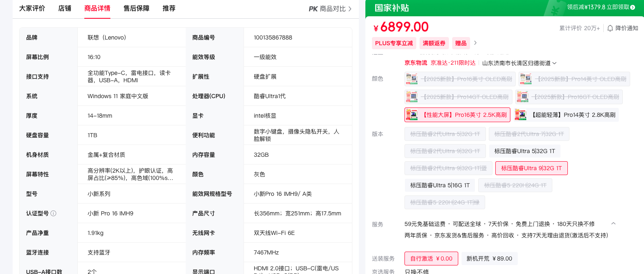Click the 1TB disk capacity value
644x274 pixels.
coord(92,135)
